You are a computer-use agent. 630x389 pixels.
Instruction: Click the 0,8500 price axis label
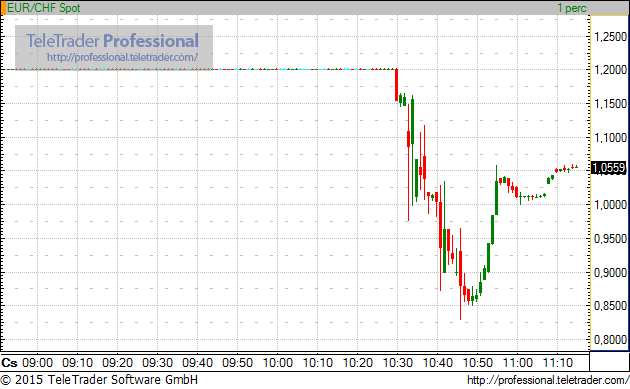[x=610, y=306]
